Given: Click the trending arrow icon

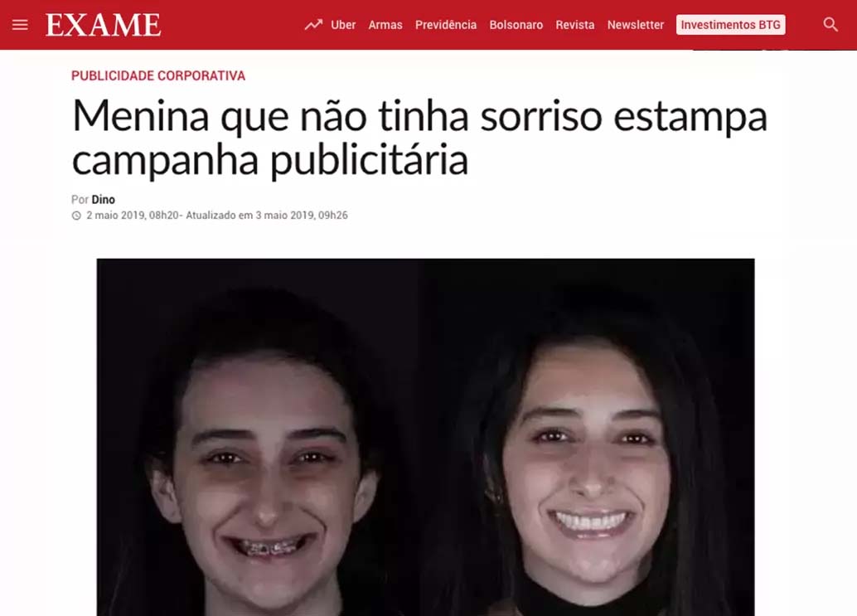Looking at the screenshot, I should coord(313,25).
